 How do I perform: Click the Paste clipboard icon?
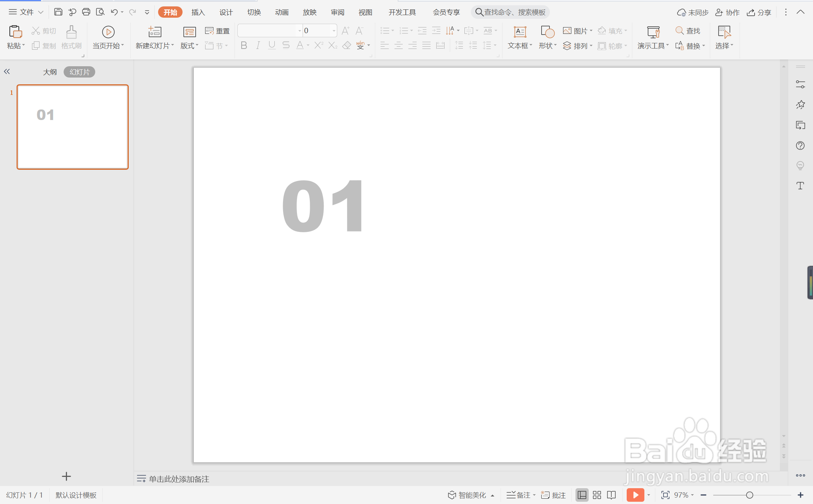tap(15, 32)
